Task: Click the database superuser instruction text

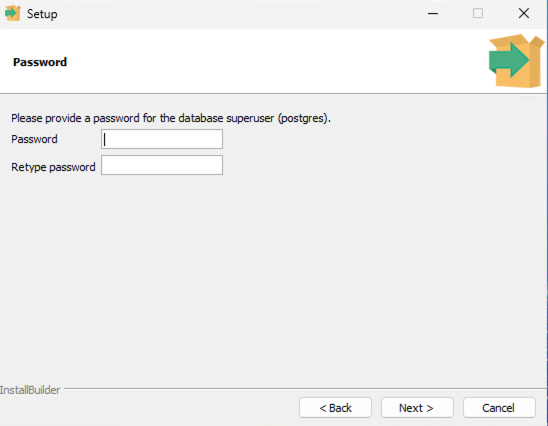Action: coord(171,118)
